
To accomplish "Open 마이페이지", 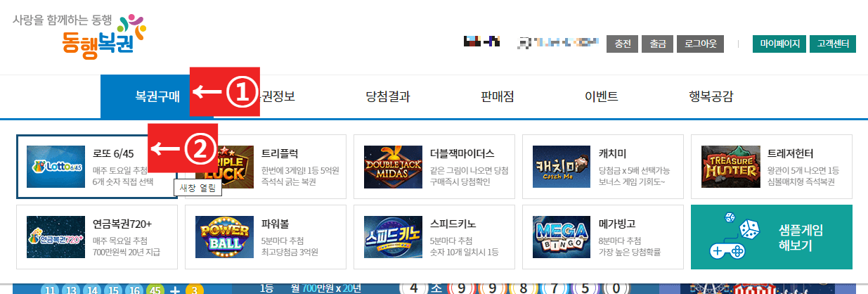I will [779, 44].
